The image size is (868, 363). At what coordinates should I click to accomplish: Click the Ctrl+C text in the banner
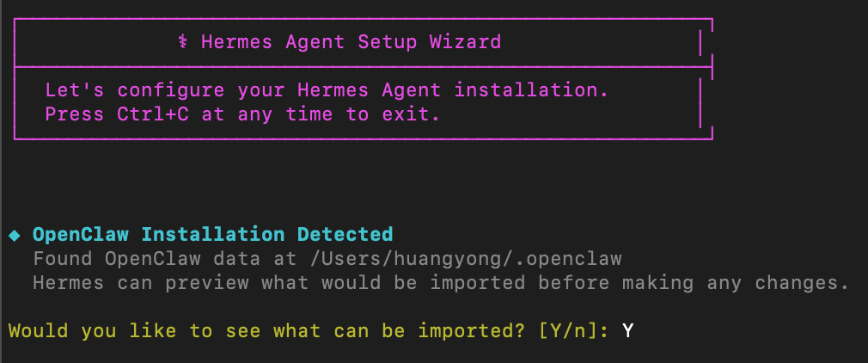[x=153, y=114]
